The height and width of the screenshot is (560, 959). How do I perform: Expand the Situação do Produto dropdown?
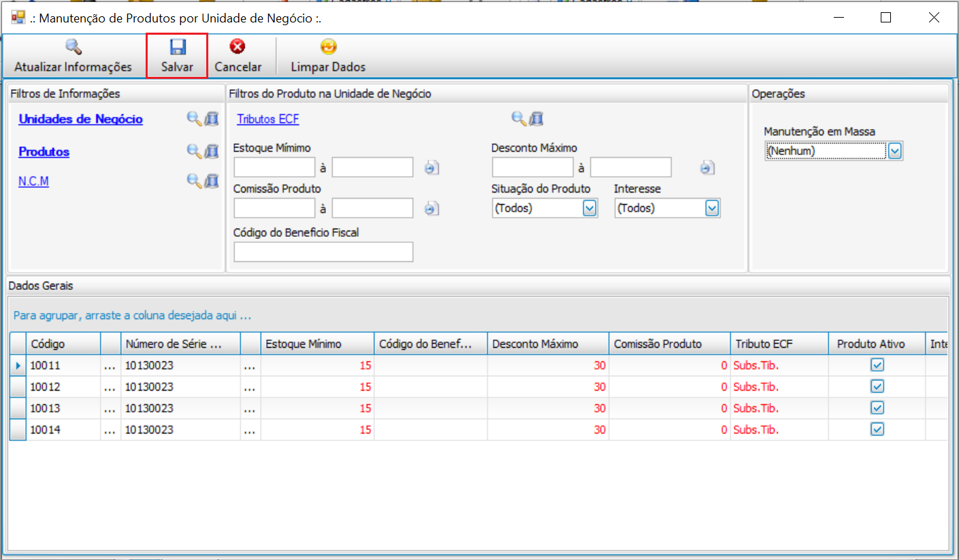click(x=589, y=208)
